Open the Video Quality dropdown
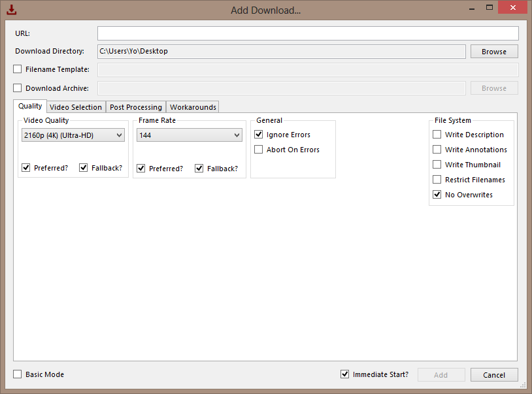532x394 pixels. tap(73, 135)
